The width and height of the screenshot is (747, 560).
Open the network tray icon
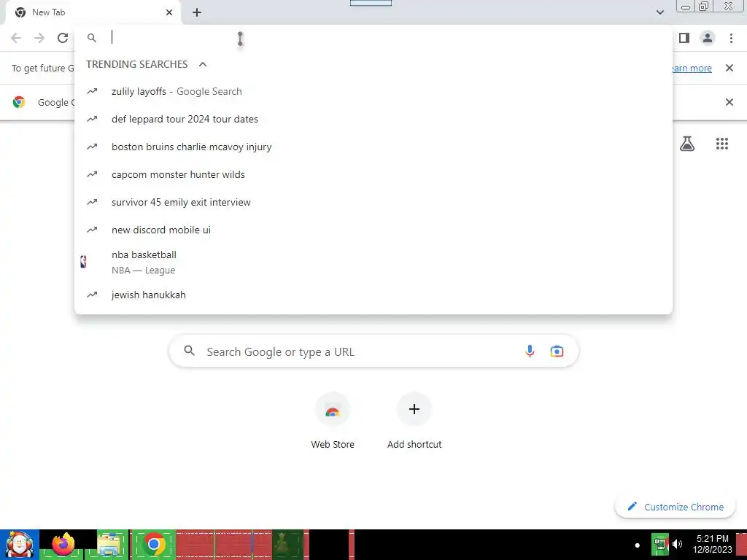(x=660, y=544)
